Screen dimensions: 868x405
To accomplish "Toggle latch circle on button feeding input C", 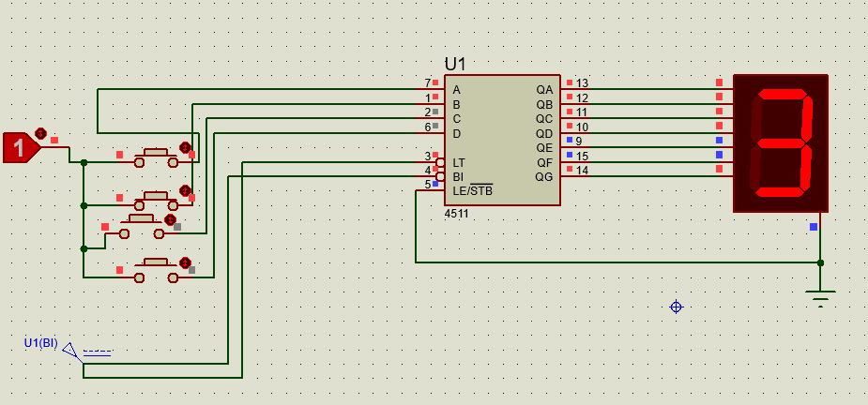I will (x=170, y=219).
